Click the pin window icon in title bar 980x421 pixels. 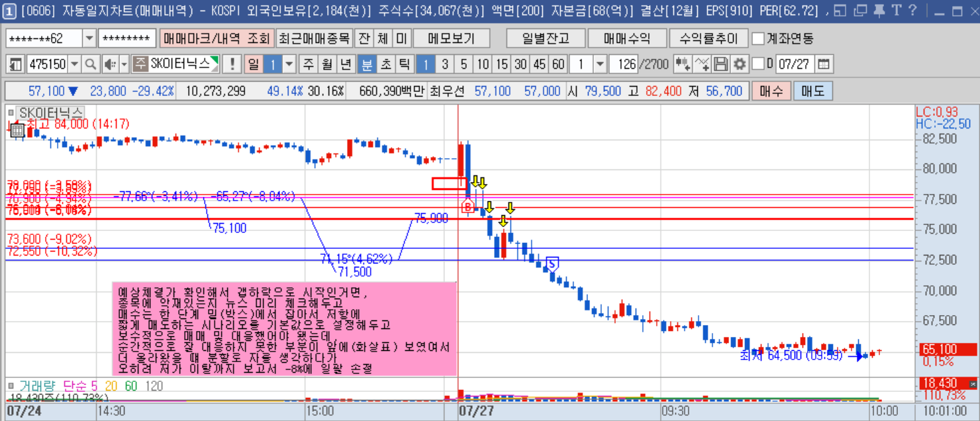click(878, 10)
